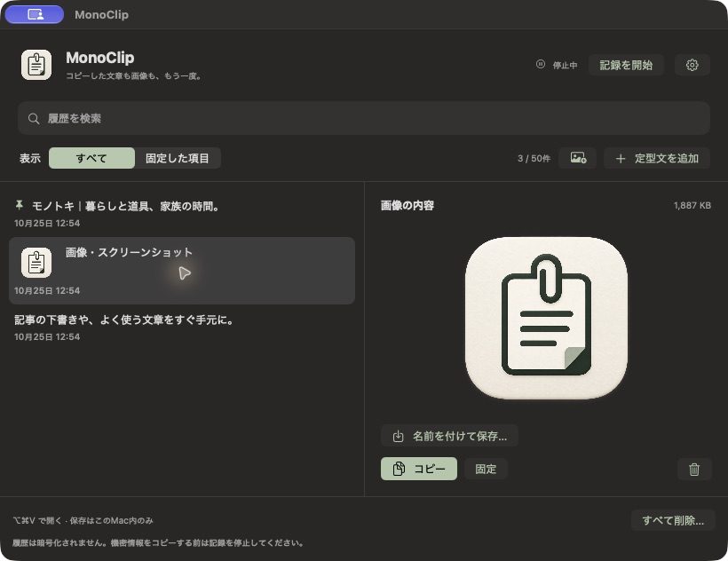Click the 停止中 status text
The image size is (728, 561).
(565, 65)
